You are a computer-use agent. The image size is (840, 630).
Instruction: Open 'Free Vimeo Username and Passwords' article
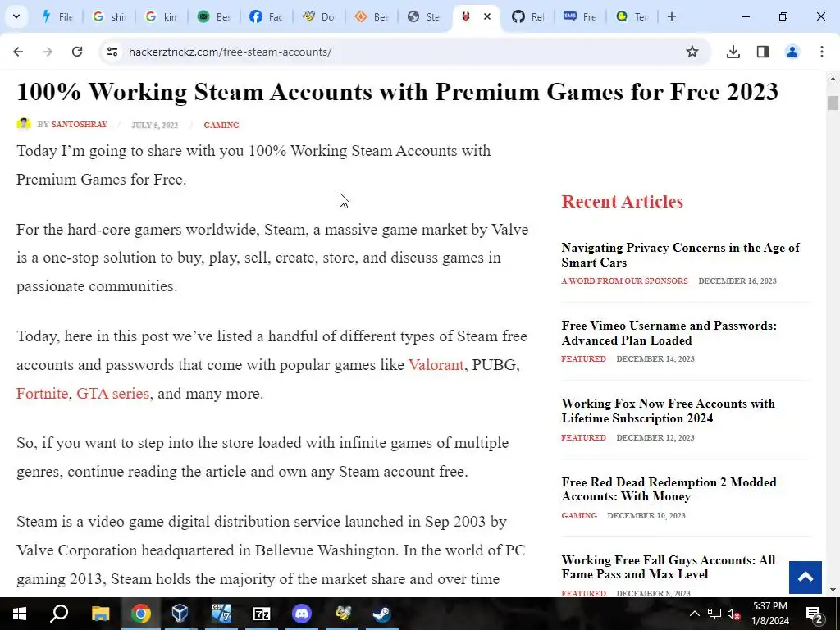pyautogui.click(x=669, y=333)
